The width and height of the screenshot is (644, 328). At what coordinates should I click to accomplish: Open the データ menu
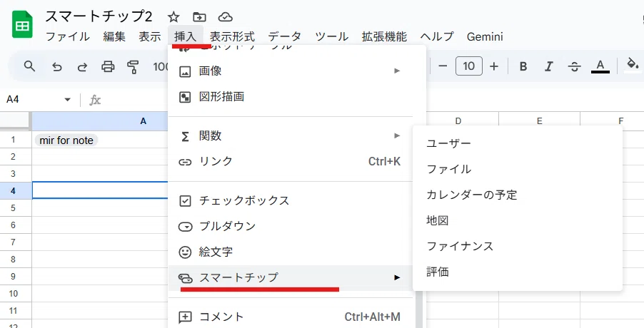(284, 36)
